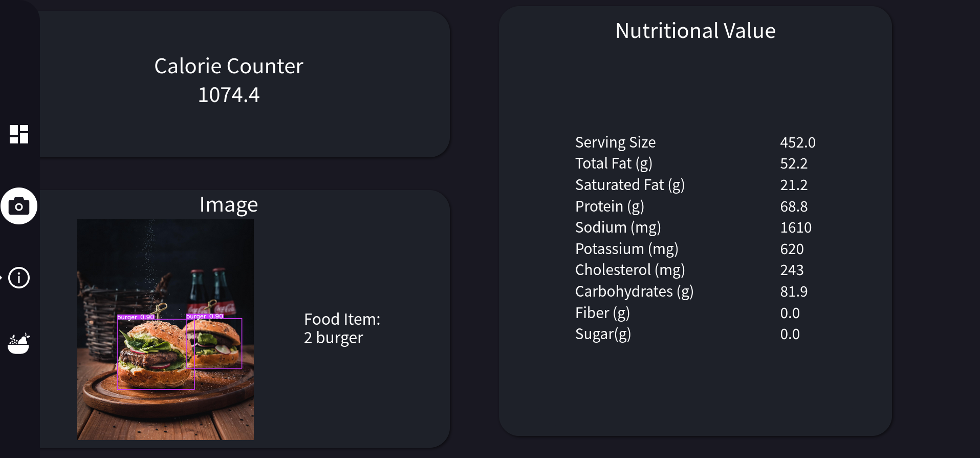This screenshot has width=980, height=458.
Task: Select the Total Fat (g) row
Action: click(695, 163)
